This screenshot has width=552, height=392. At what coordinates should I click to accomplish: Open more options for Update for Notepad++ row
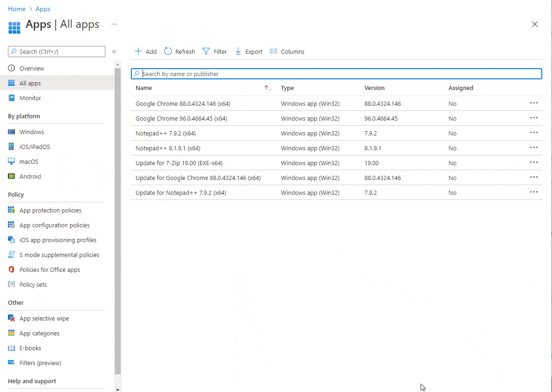coord(534,192)
